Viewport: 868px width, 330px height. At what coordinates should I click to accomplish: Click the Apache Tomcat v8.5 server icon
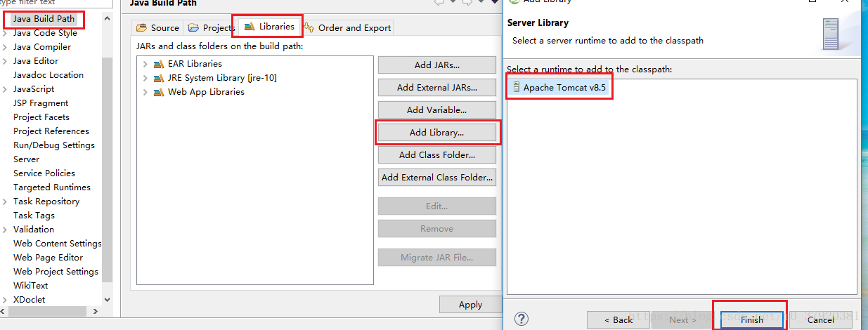(517, 87)
